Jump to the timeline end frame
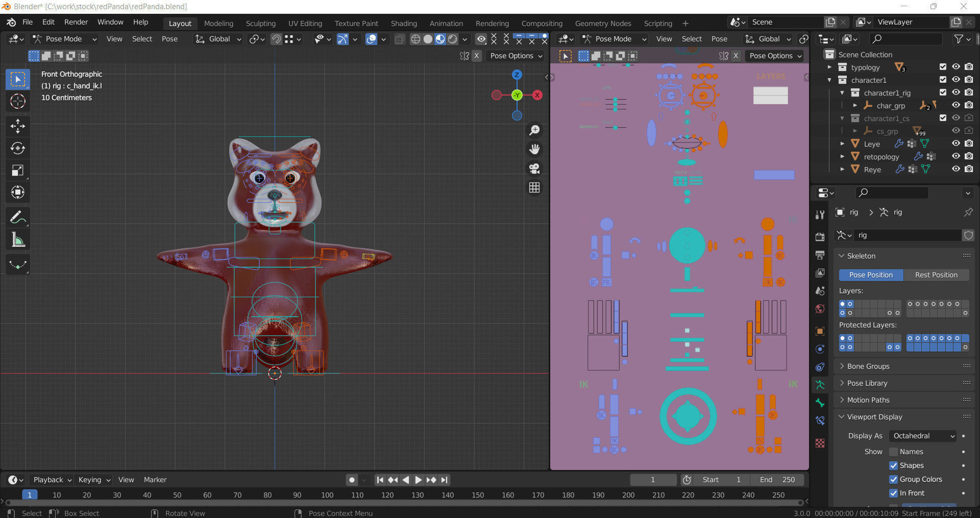 pos(445,480)
